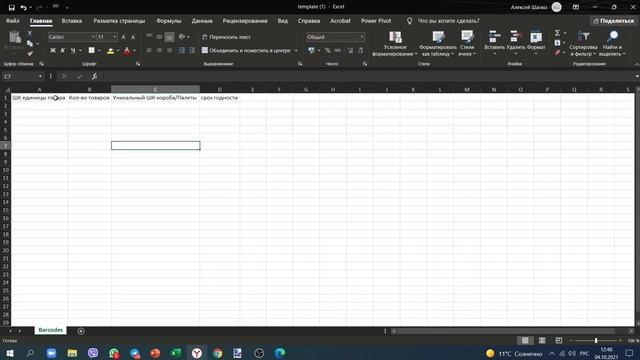Switch to the Вставка ribbon tab
Screen dimensions: 640x360
(72, 21)
